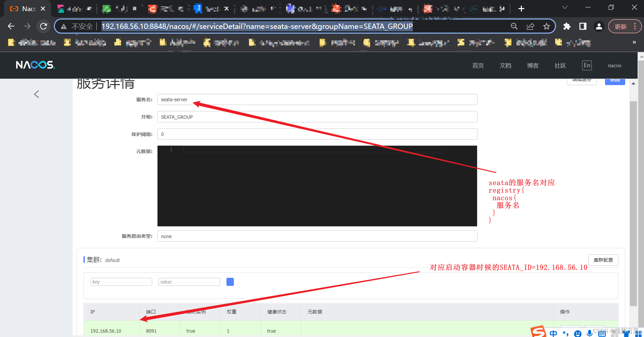This screenshot has width=644, height=337.
Task: Reload the Nacos page
Action: tap(43, 26)
